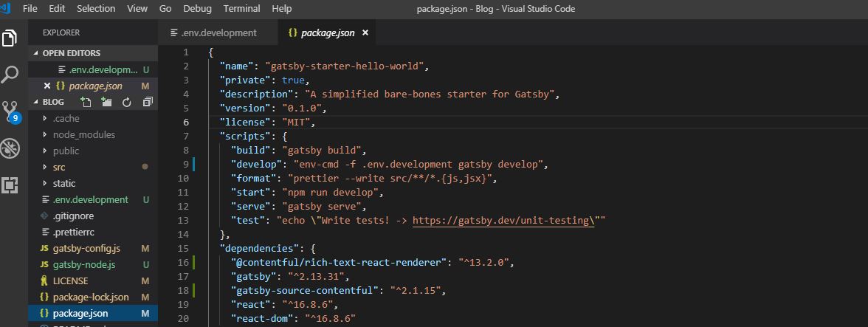Click the "gatsby build" script value
The height and width of the screenshot is (327, 868).
pos(322,151)
